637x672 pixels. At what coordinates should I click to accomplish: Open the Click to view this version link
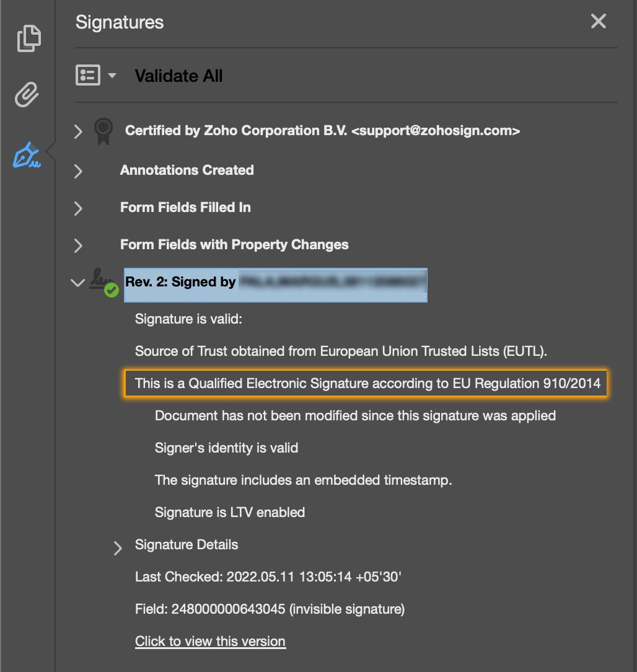point(210,642)
